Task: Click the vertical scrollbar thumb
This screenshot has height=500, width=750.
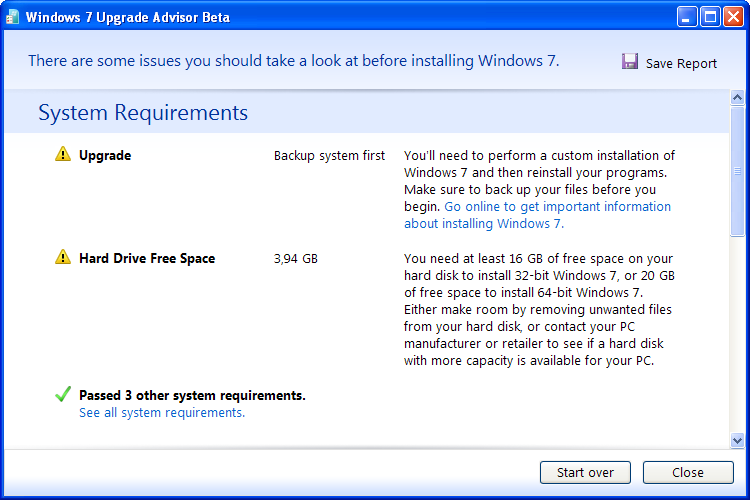Action: pyautogui.click(x=737, y=171)
